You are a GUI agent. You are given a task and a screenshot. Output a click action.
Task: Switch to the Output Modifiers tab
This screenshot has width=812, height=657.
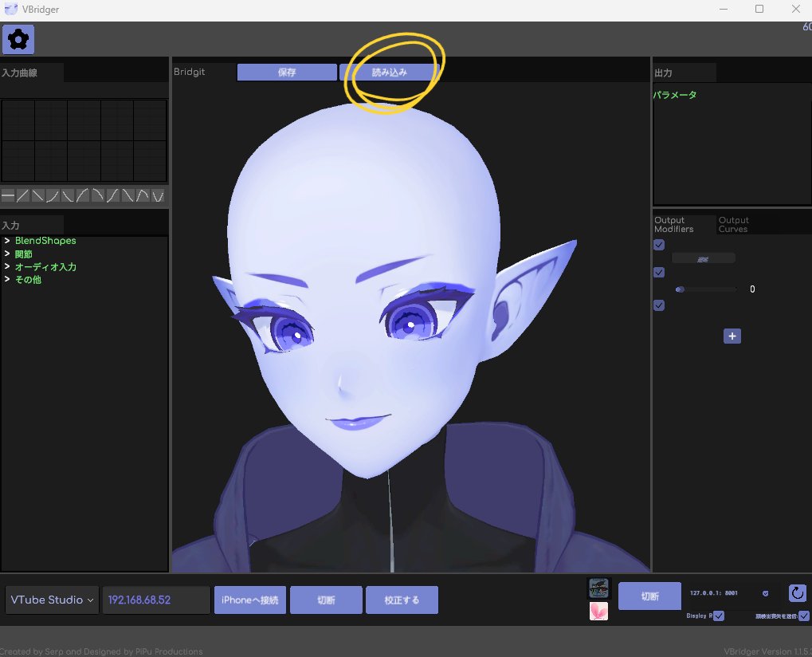click(684, 224)
